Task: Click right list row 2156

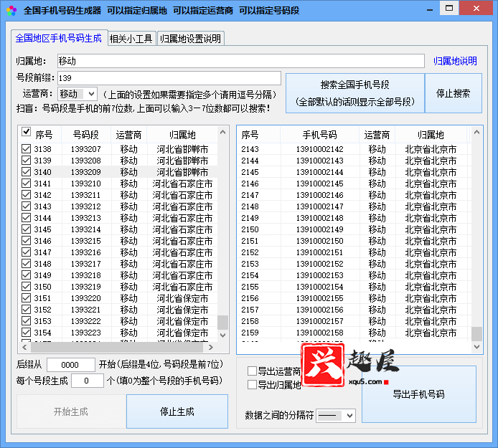Action: coord(354,298)
